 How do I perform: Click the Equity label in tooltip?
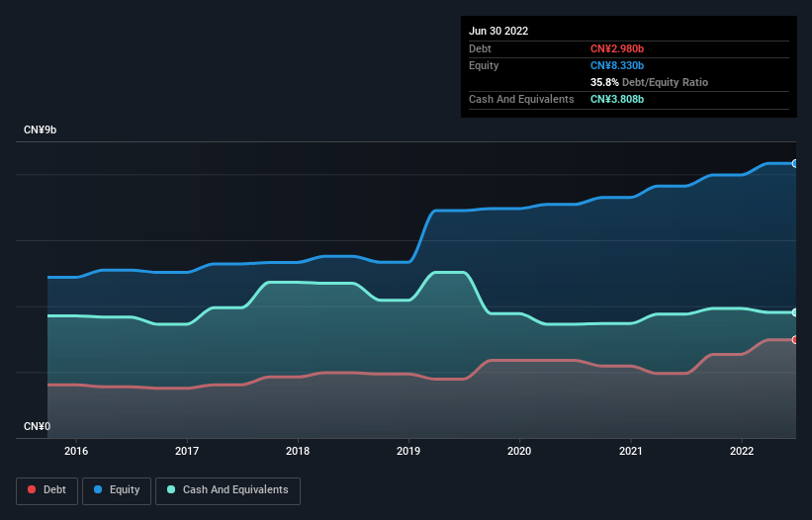484,65
